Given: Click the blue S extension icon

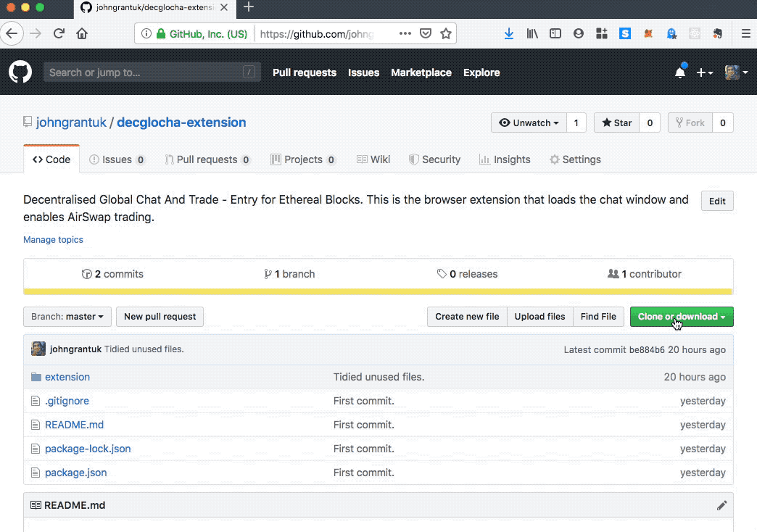Looking at the screenshot, I should pos(625,33).
